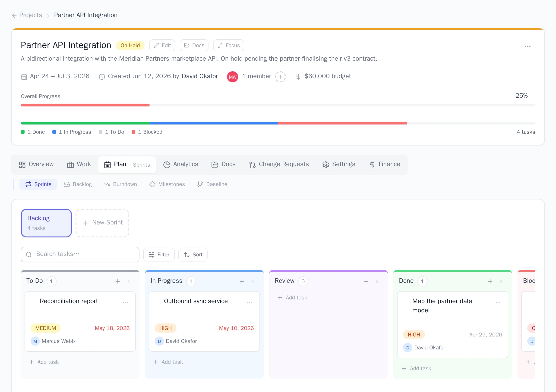Open the Change Requests tab
The height and width of the screenshot is (392, 556).
(279, 165)
